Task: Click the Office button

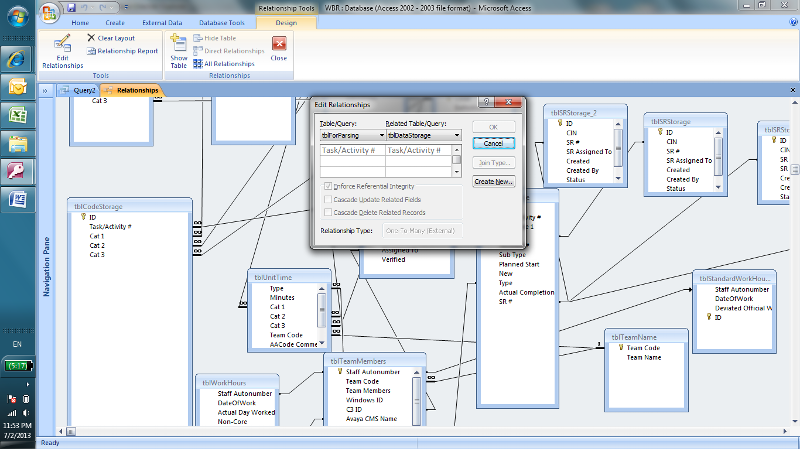Action: click(x=49, y=13)
